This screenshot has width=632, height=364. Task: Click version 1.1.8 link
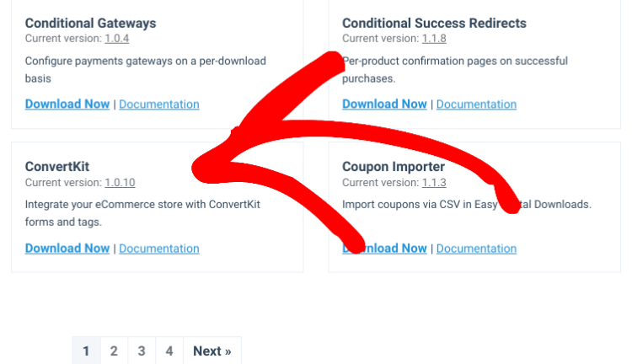tap(434, 38)
